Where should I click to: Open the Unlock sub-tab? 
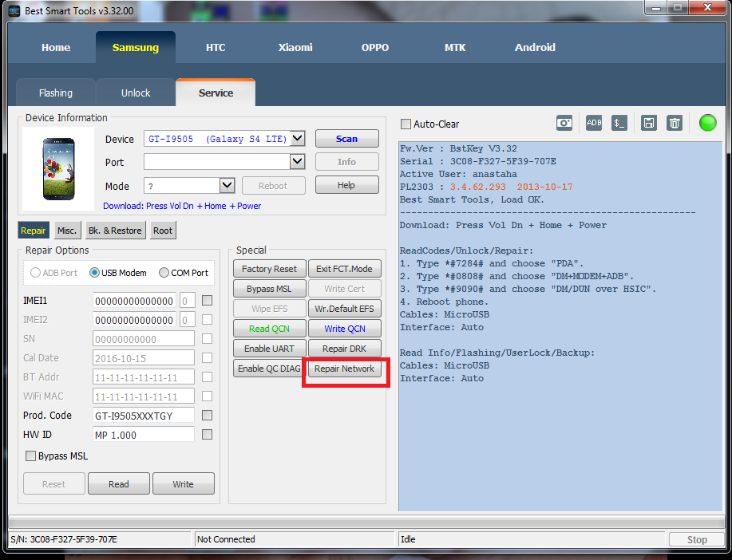pos(136,93)
